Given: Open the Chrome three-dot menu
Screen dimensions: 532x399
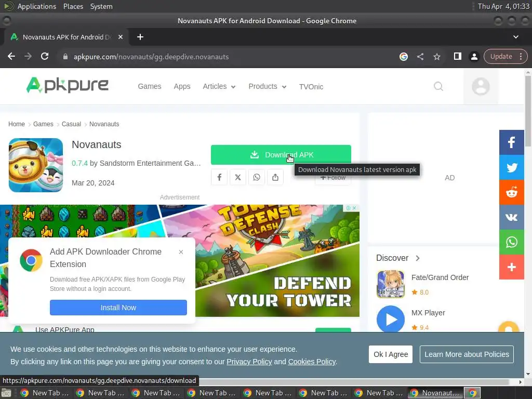Looking at the screenshot, I should (521, 56).
